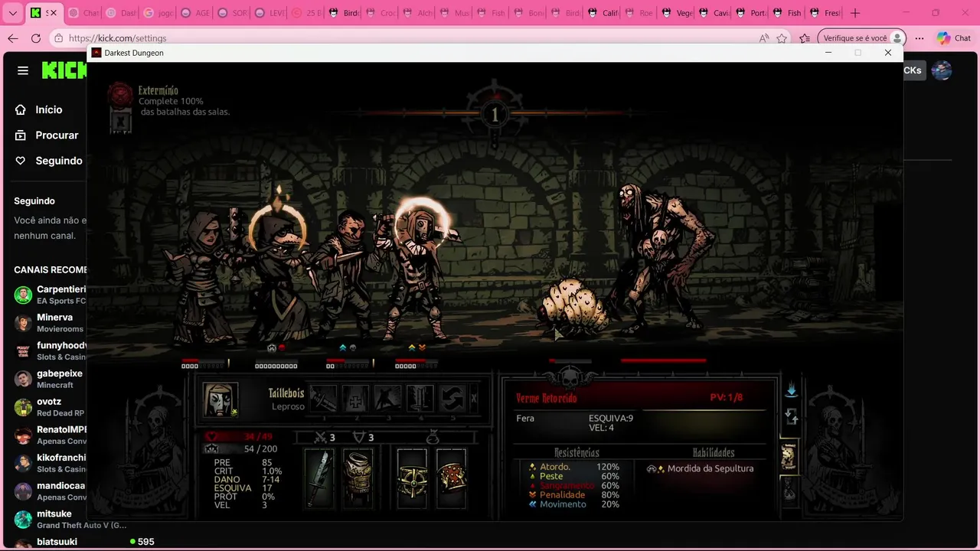Click the blue down-arrow icon on right panel
Image resolution: width=980 pixels, height=551 pixels.
(x=791, y=391)
